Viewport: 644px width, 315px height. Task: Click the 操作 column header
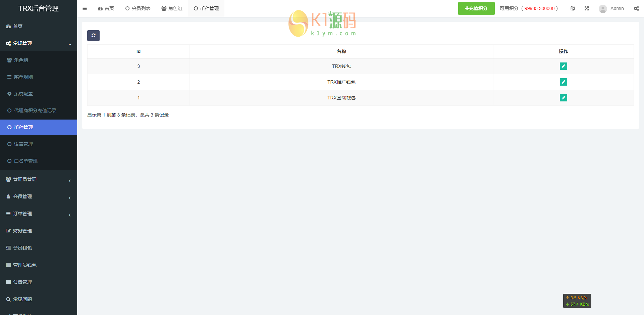(x=563, y=51)
